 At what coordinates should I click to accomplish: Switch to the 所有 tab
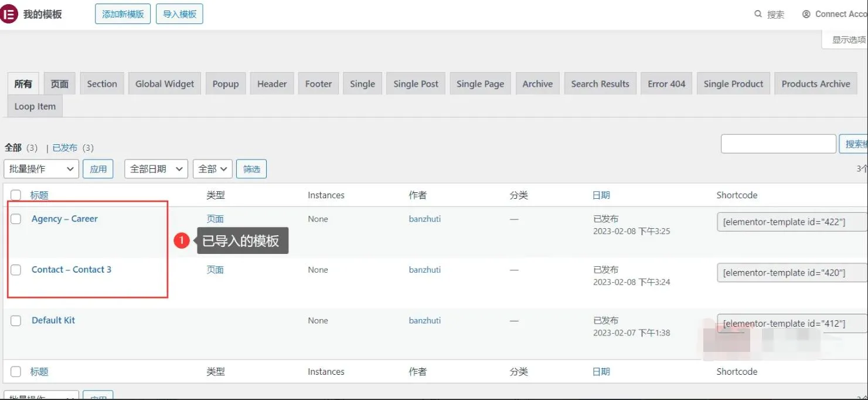tap(23, 84)
